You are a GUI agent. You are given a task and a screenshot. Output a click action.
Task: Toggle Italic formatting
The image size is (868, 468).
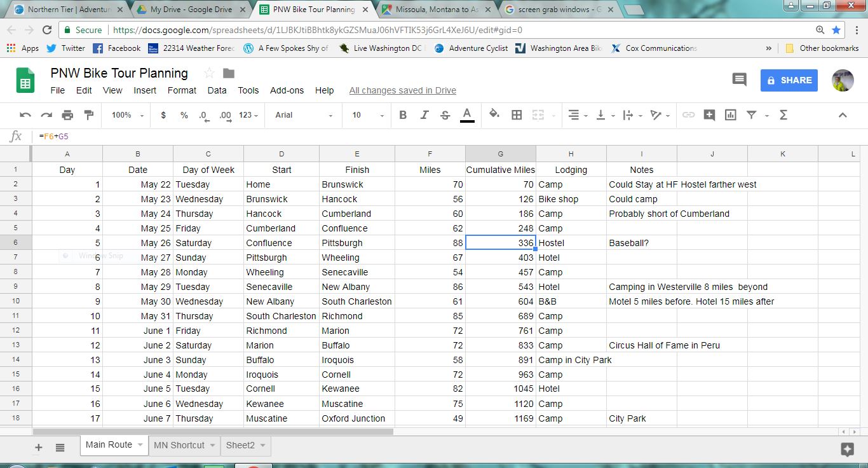coord(424,115)
